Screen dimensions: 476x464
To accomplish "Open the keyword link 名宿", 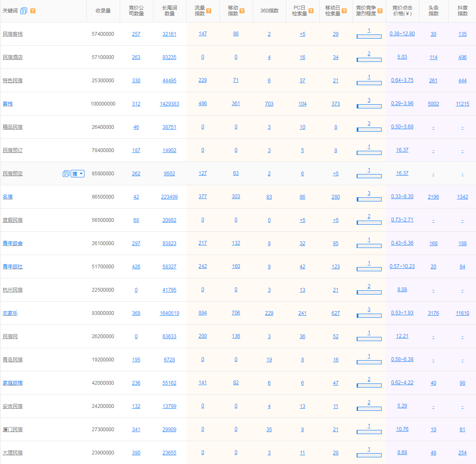I will pos(7,197).
